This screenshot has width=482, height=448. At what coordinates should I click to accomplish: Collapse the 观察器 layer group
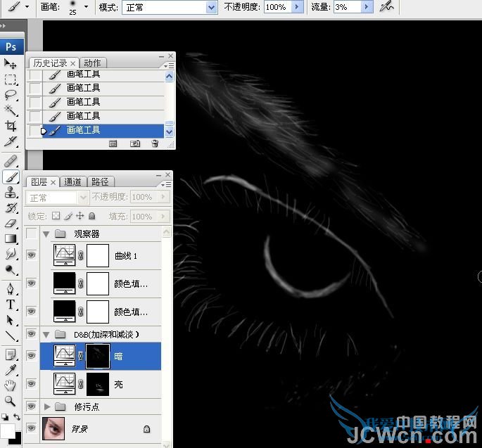[46, 234]
